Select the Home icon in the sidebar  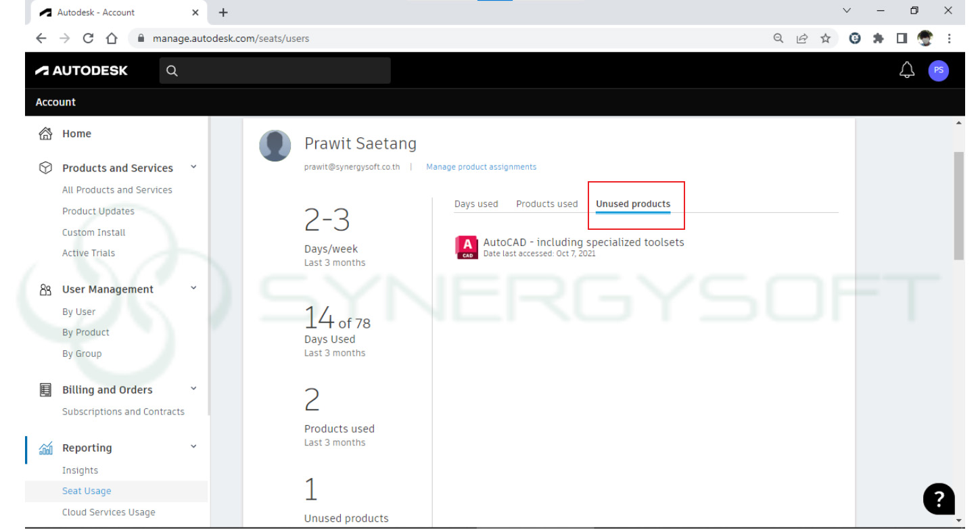pyautogui.click(x=45, y=133)
